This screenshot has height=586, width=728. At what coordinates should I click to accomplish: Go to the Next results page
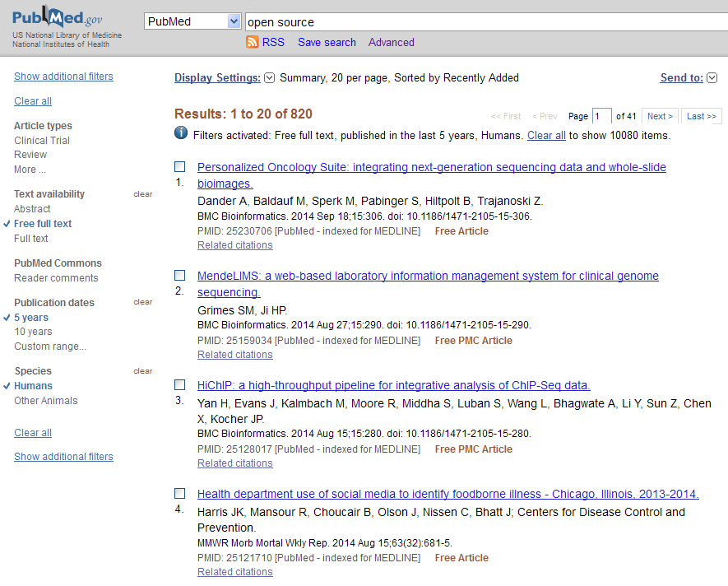pos(660,116)
